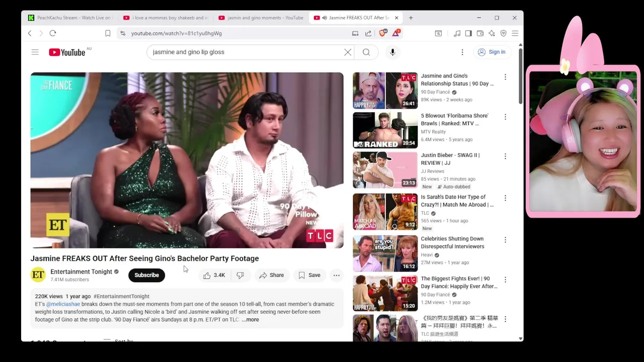The height and width of the screenshot is (362, 644).
Task: Click the browser share icon in address bar
Action: point(368,33)
